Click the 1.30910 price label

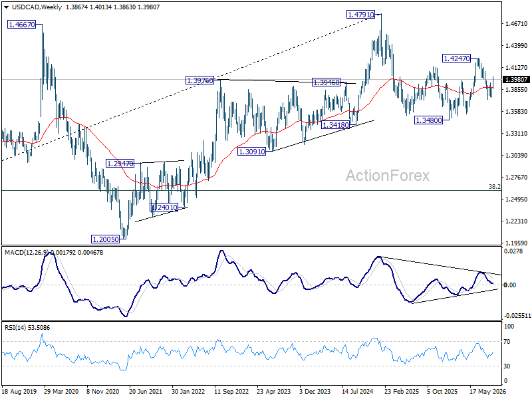pos(252,152)
